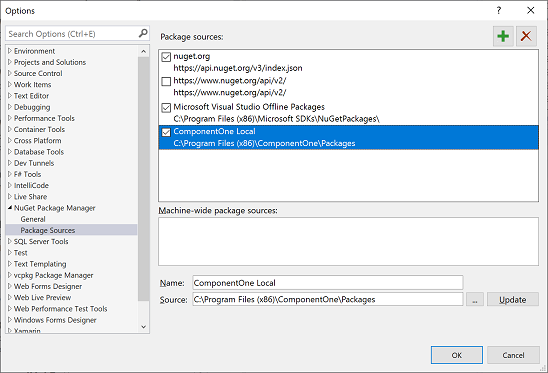Toggle the ComponentOne Local checkbox
548x373 pixels.
(x=166, y=132)
